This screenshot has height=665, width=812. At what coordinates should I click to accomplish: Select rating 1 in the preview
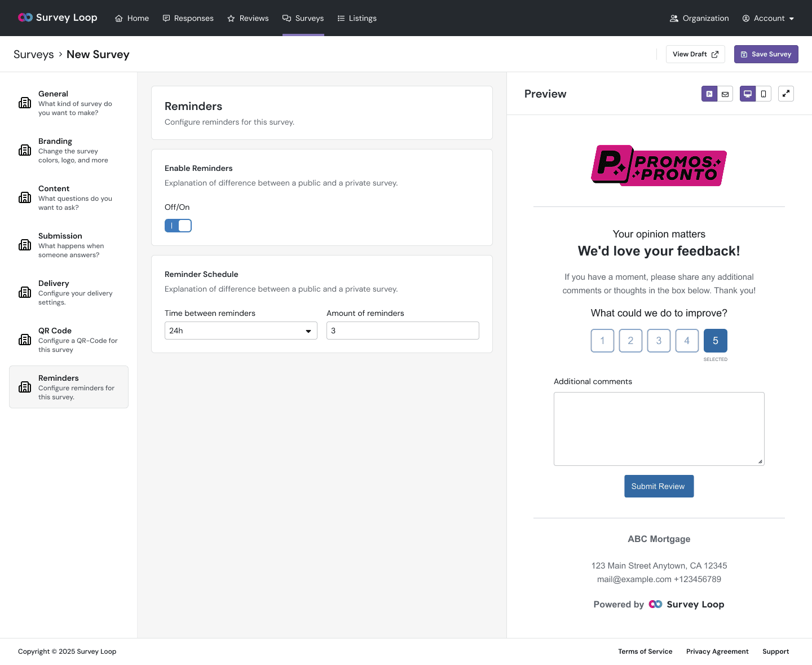click(x=602, y=341)
